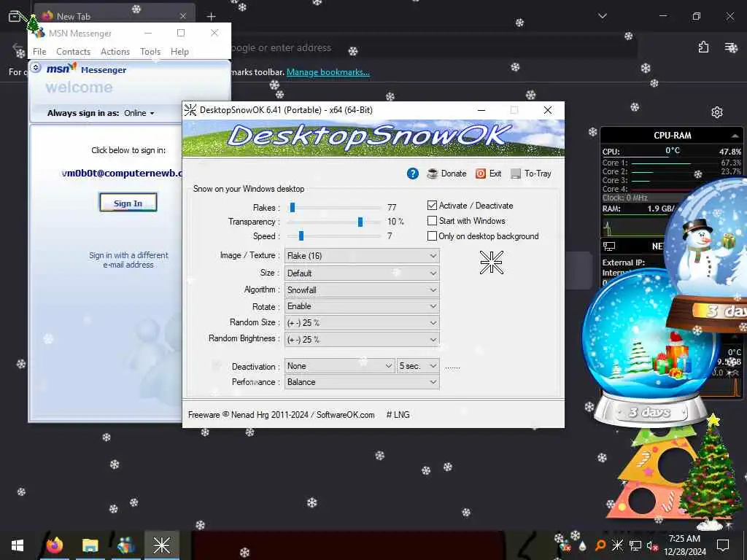Open the Performance dropdown showing Balance
Viewport: 747px width, 560px height.
click(362, 382)
